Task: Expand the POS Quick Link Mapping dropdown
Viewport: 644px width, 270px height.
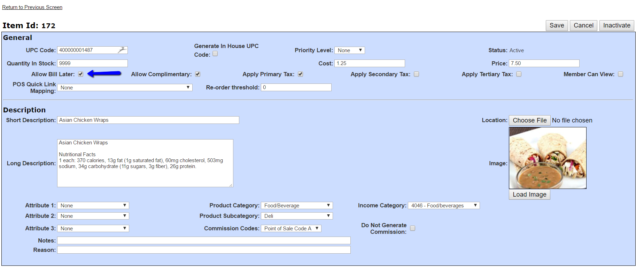Action: 125,87
